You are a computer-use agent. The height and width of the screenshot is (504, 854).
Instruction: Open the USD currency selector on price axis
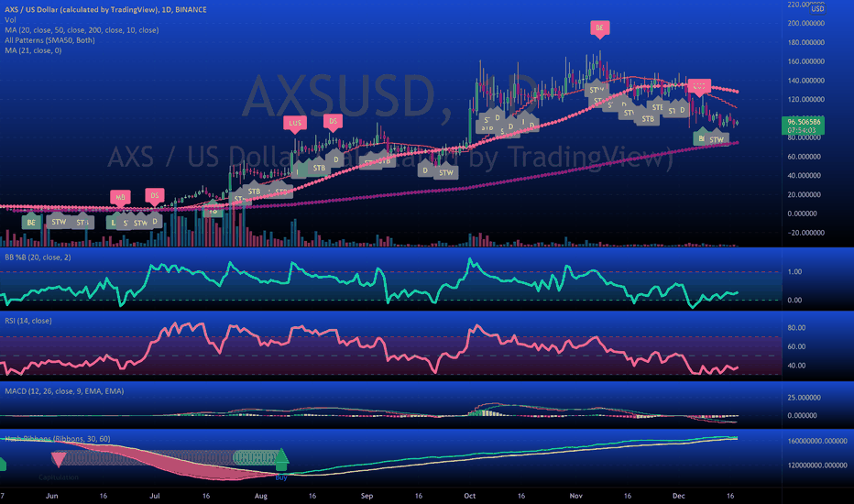(x=817, y=9)
